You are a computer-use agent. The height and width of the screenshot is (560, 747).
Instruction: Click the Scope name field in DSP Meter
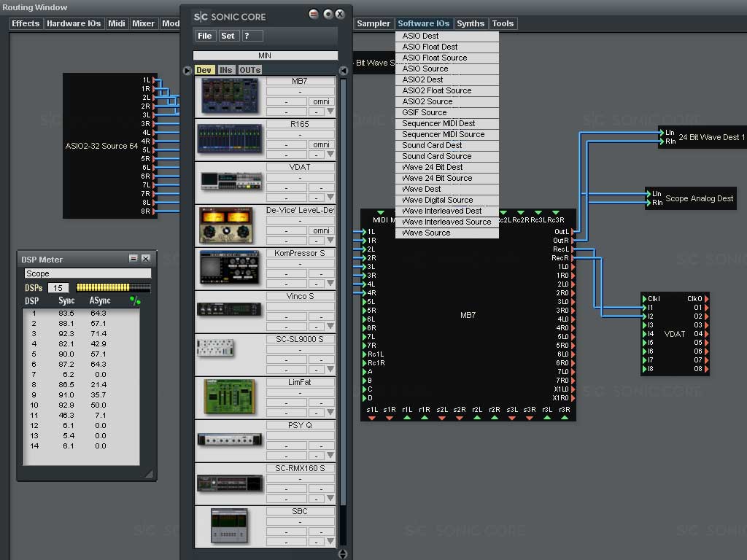[x=88, y=273]
